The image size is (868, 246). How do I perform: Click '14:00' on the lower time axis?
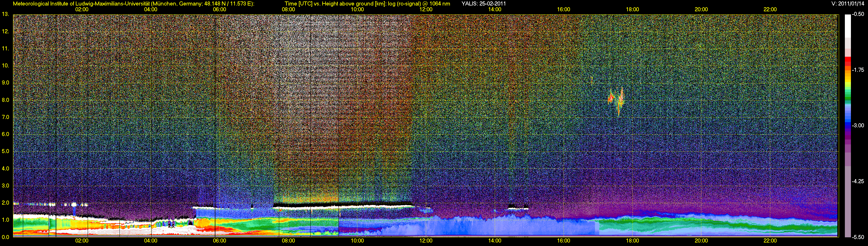[495, 241]
